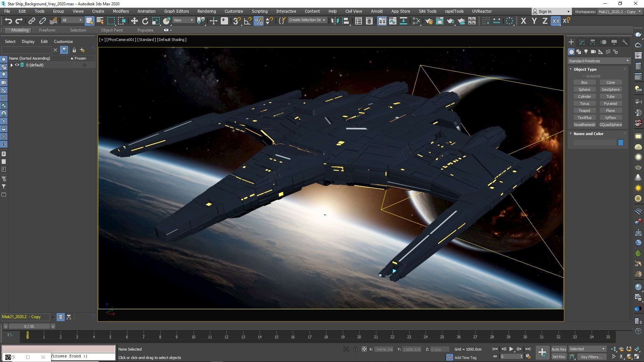This screenshot has width=644, height=362.
Task: Activate the Select Object tool
Action: [89, 21]
